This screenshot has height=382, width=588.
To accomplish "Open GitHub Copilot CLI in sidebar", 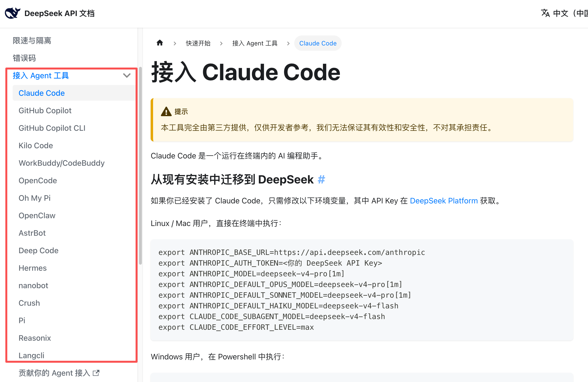I will (52, 128).
